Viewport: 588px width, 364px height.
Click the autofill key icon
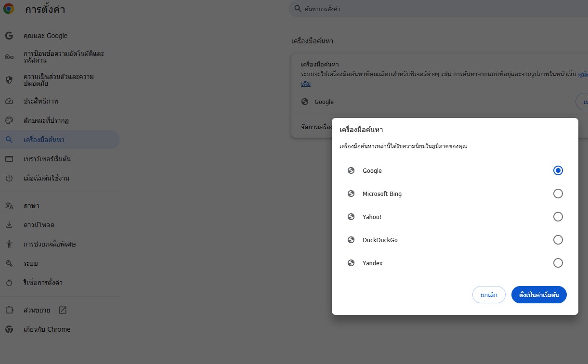point(9,57)
